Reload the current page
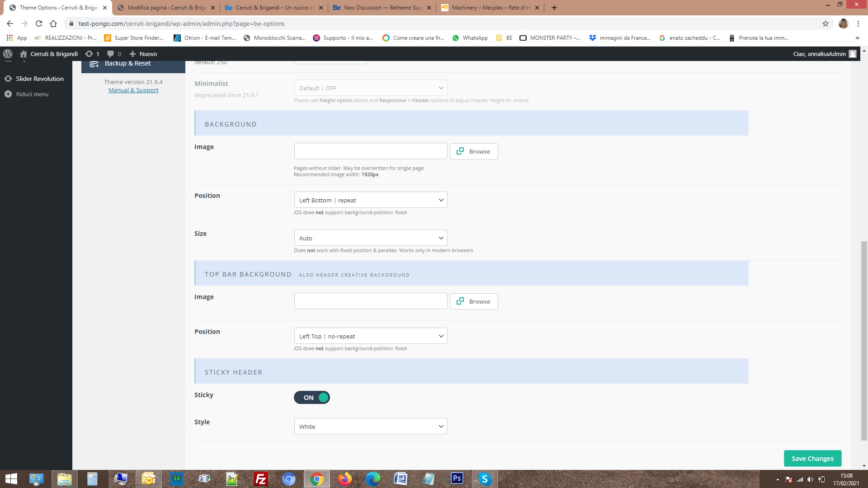This screenshot has height=488, width=868. [x=39, y=23]
